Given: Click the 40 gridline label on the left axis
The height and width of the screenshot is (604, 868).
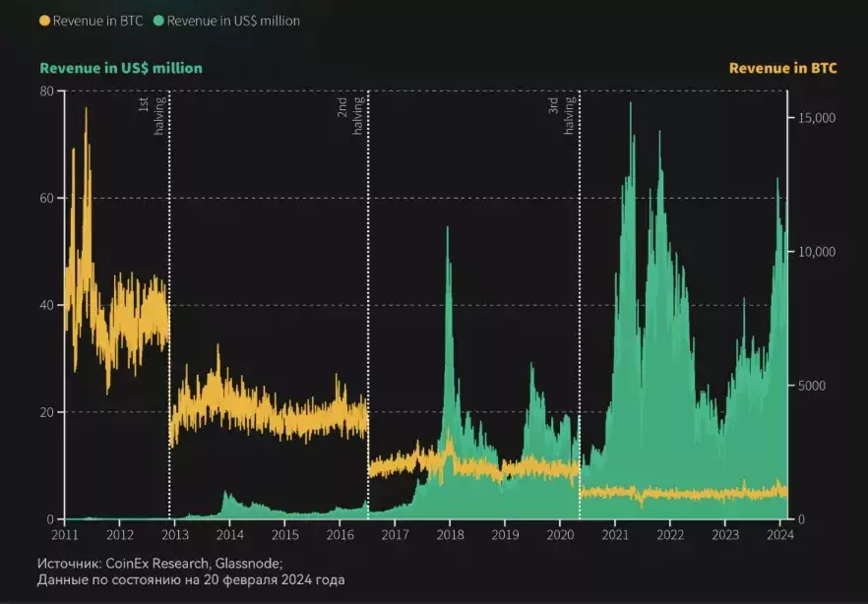Looking at the screenshot, I should coord(46,305).
